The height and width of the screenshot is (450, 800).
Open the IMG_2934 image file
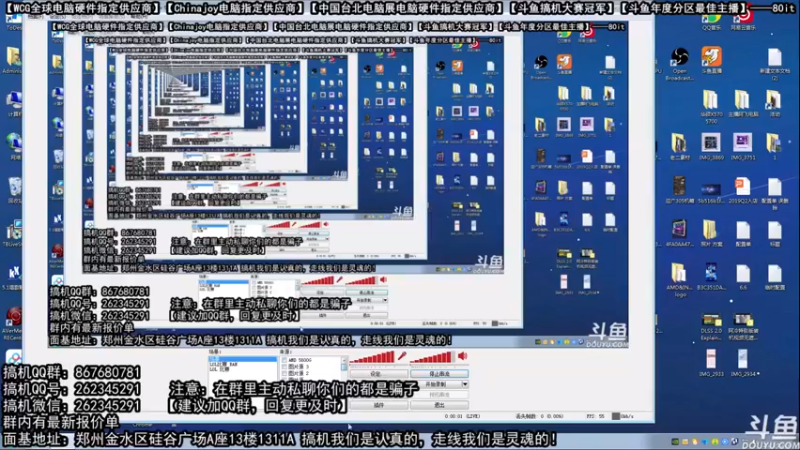point(744,363)
